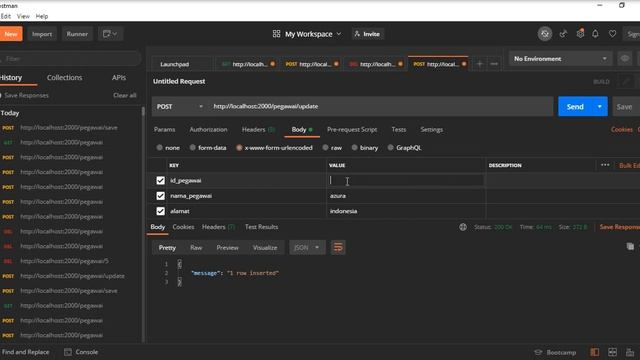640x360 pixels.
Task: Select the raw body radio option
Action: (325, 148)
